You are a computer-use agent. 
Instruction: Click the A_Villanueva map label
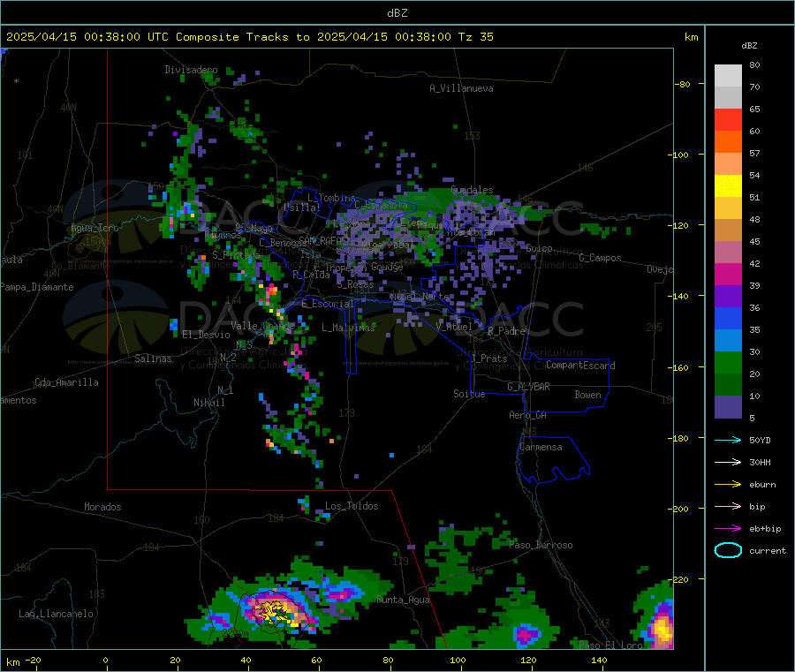click(x=461, y=88)
